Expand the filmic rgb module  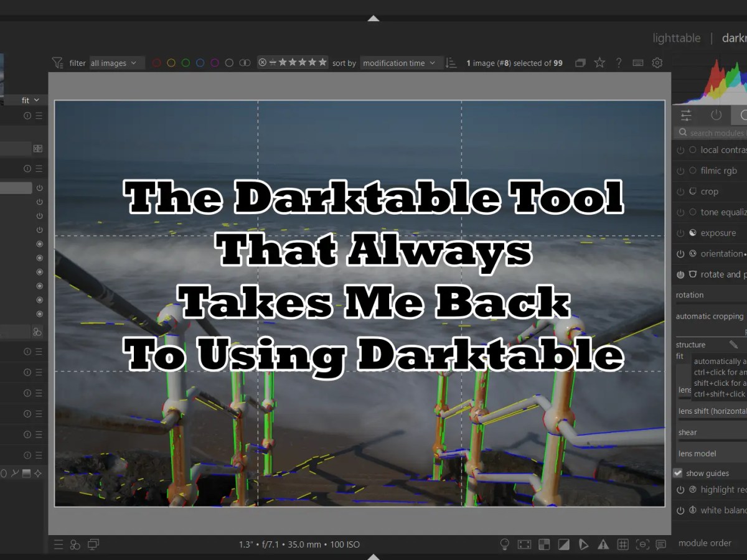(718, 170)
